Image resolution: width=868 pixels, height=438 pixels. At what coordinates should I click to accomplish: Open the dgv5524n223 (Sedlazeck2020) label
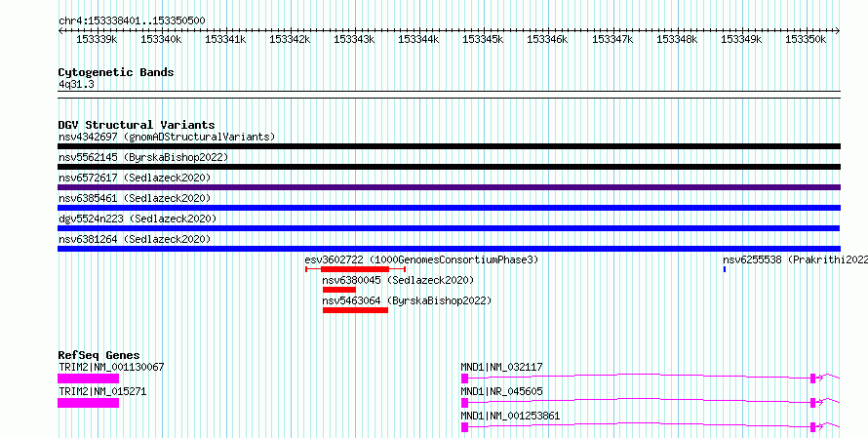coord(138,219)
